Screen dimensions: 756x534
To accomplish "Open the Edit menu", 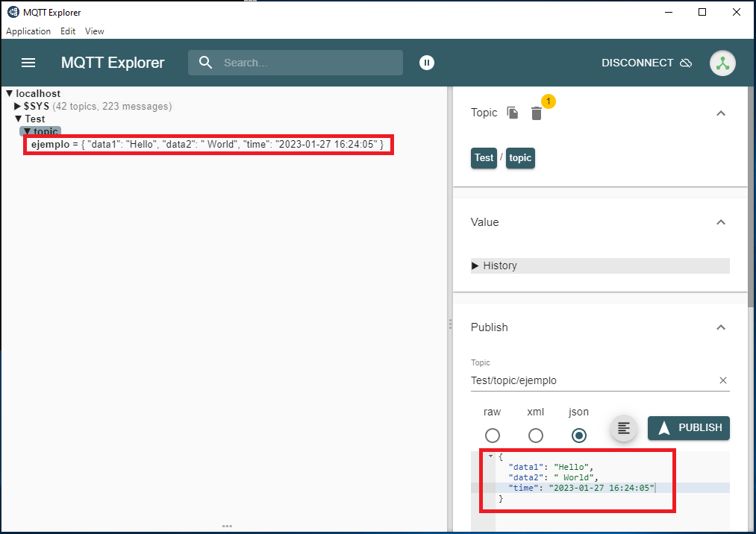I will click(x=68, y=31).
